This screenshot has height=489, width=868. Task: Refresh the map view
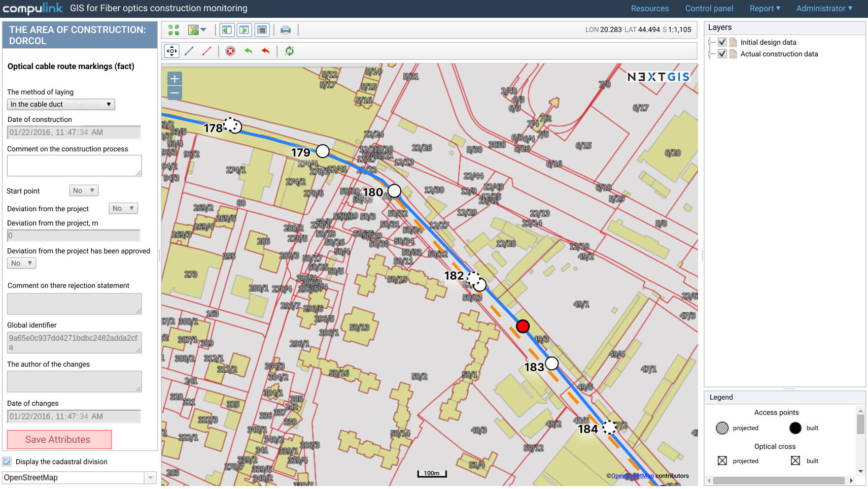tap(289, 51)
